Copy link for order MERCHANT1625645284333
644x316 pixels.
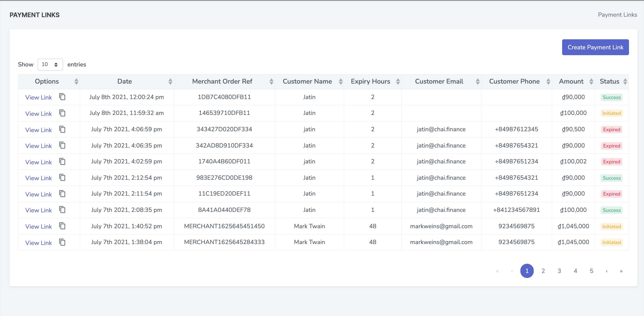[62, 242]
